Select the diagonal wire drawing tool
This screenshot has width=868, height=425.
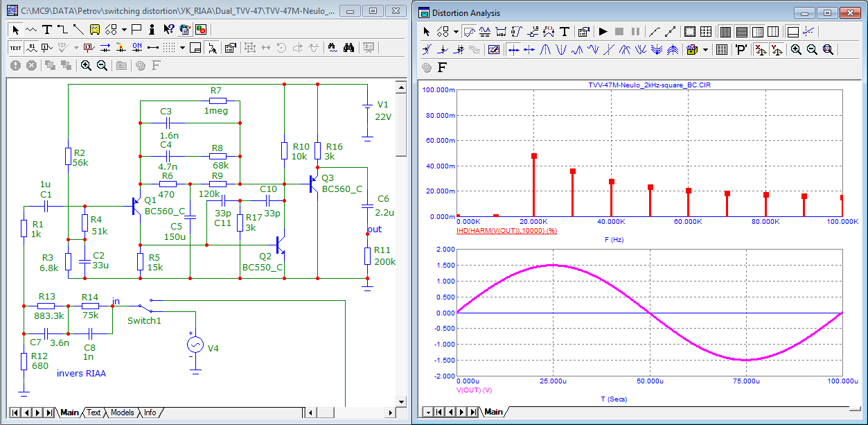coord(78,30)
